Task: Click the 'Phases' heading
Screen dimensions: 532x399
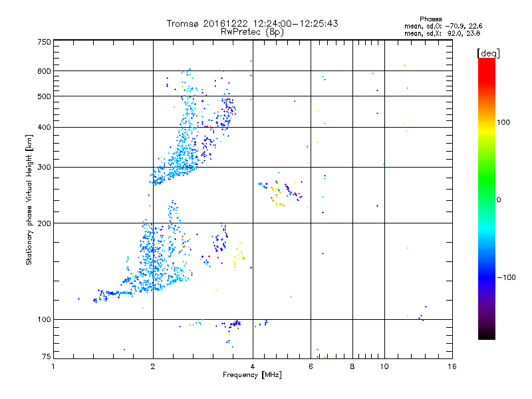Action: [x=430, y=19]
